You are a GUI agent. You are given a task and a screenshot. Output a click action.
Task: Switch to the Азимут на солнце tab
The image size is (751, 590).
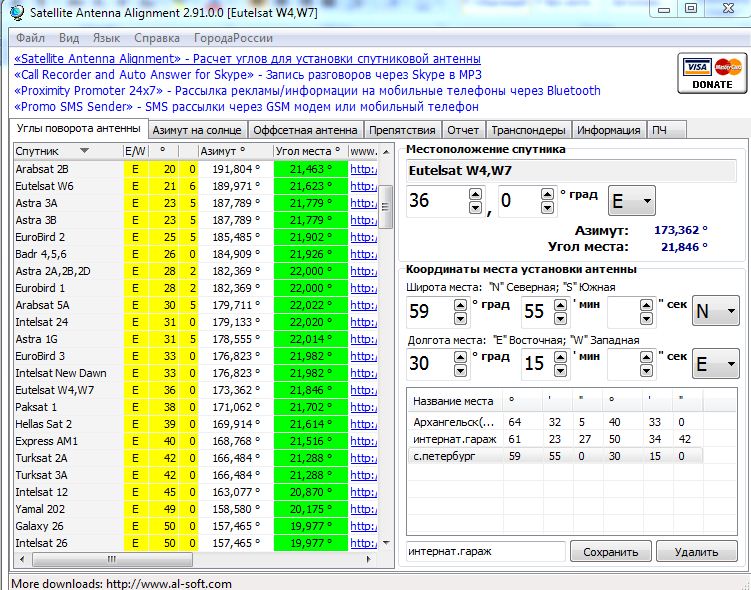point(197,130)
